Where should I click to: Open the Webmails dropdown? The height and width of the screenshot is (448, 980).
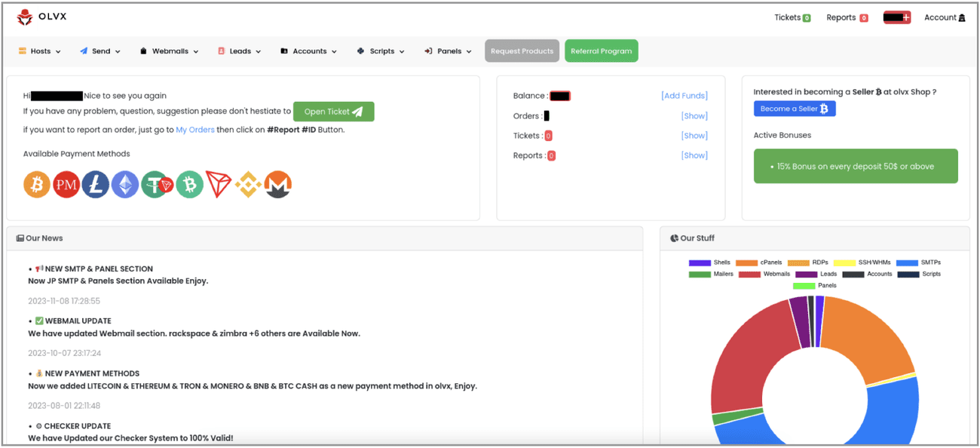[x=170, y=51]
